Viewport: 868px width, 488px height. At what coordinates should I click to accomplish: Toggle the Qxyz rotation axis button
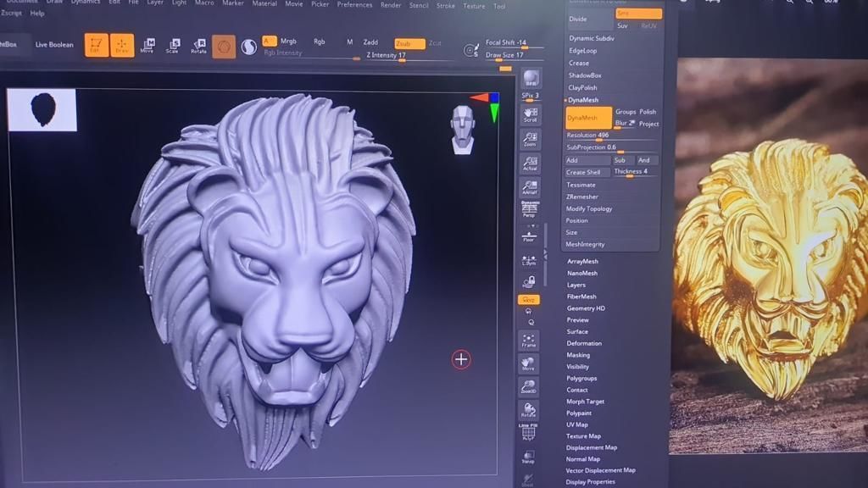point(529,299)
